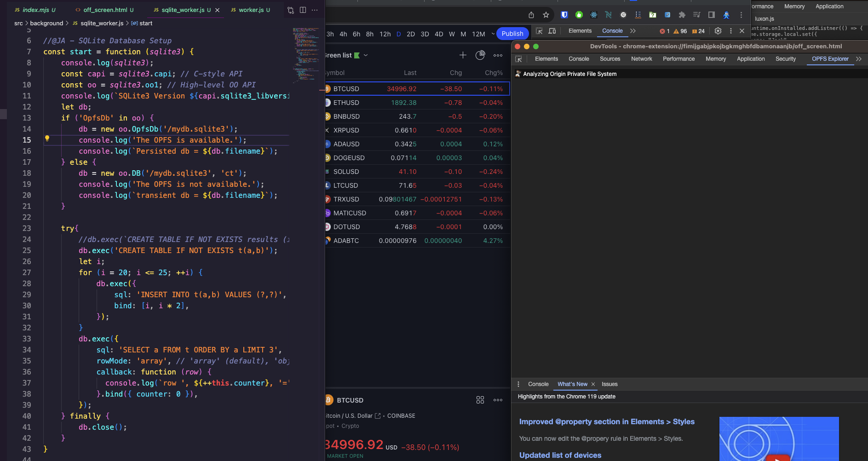868x461 pixels.
Task: Select the M timeframe
Action: [463, 34]
